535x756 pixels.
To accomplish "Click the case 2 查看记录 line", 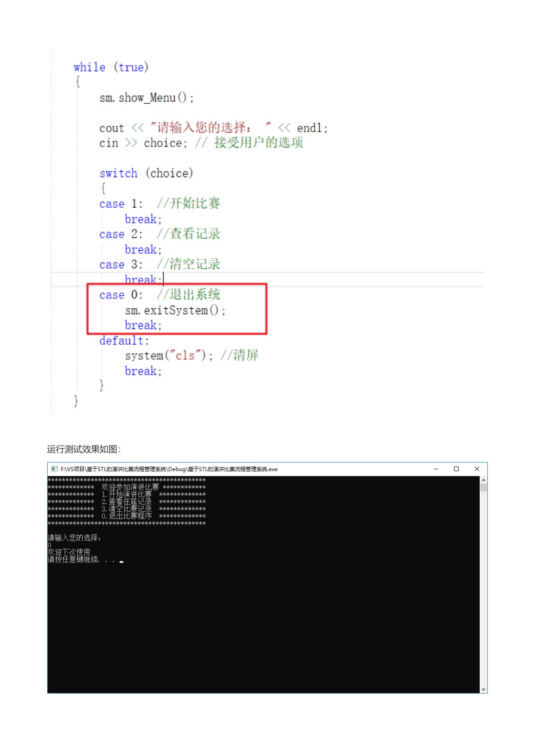I will [160, 234].
